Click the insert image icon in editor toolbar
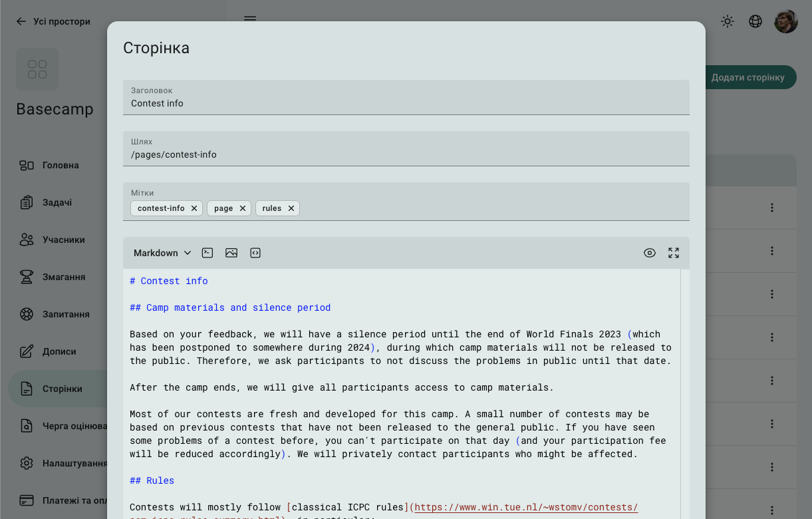This screenshot has height=519, width=812. point(231,253)
